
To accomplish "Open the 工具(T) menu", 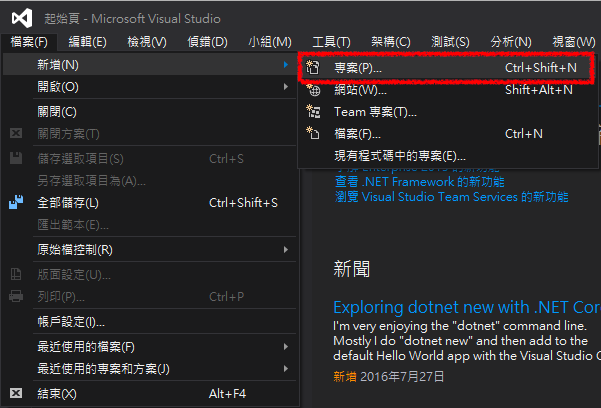I will 331,41.
